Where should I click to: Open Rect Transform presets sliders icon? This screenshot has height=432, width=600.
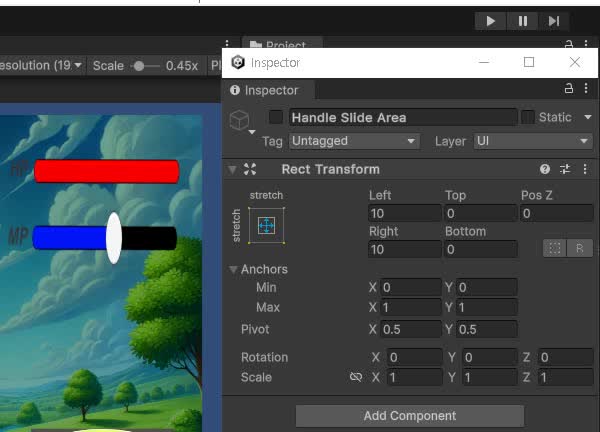565,169
